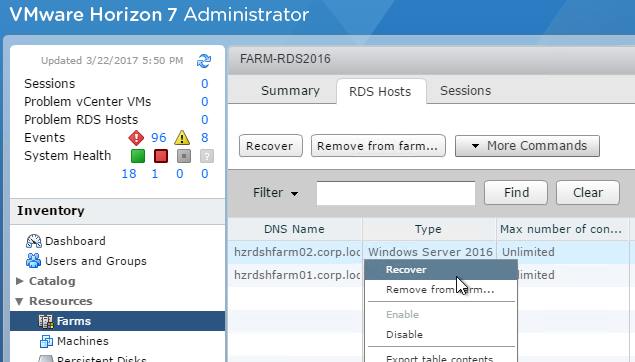635x362 pixels.
Task: Expand the Catalog tree node
Action: pos(19,281)
